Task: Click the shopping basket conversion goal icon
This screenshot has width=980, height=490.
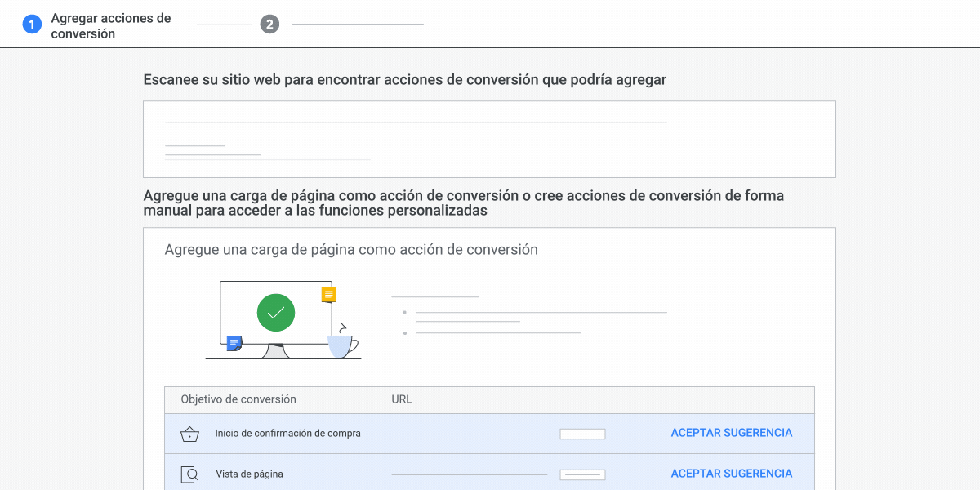Action: point(189,434)
